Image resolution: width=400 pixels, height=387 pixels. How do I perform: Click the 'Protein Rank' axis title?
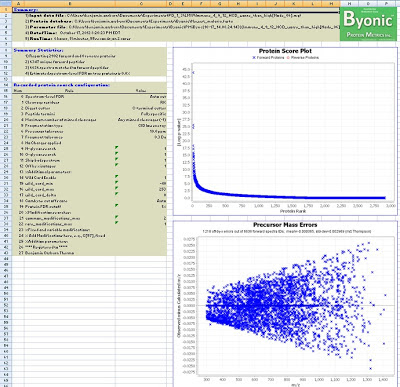point(292,211)
